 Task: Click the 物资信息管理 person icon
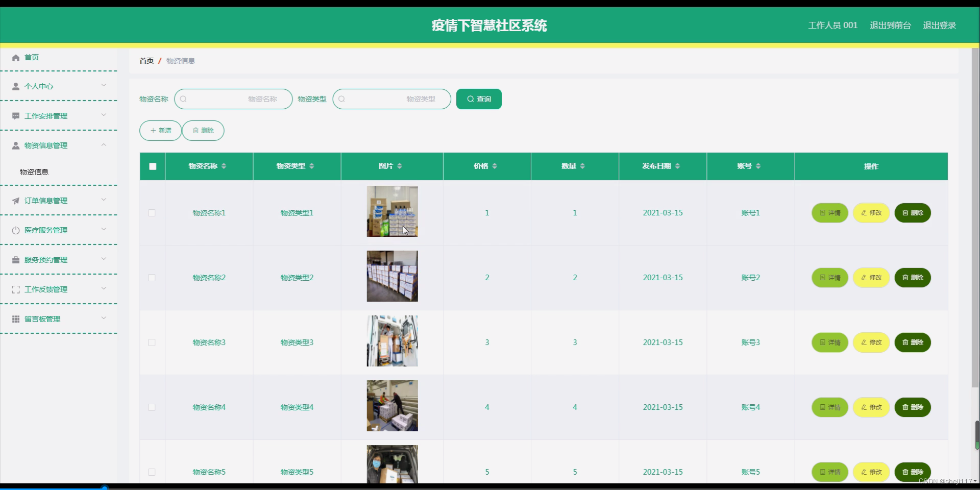point(16,146)
